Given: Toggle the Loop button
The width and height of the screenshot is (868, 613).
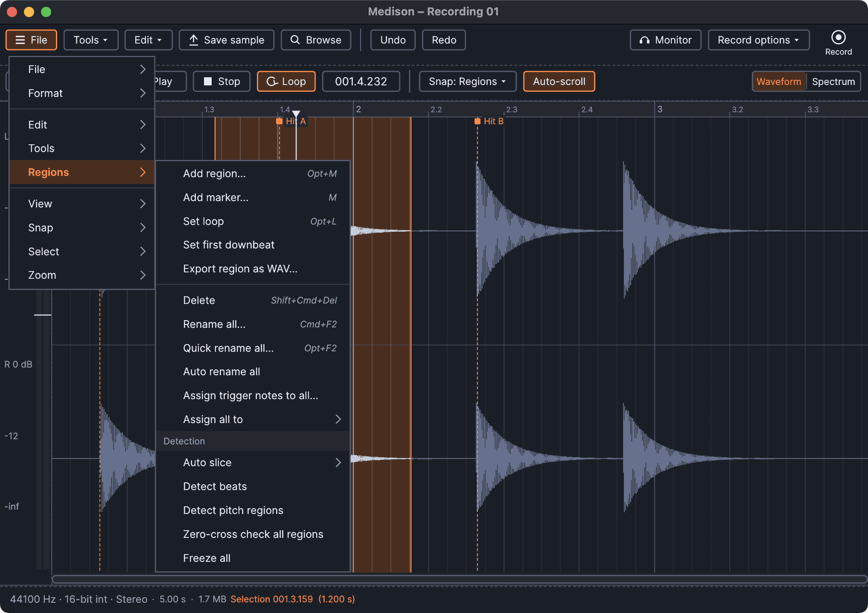Looking at the screenshot, I should point(286,81).
